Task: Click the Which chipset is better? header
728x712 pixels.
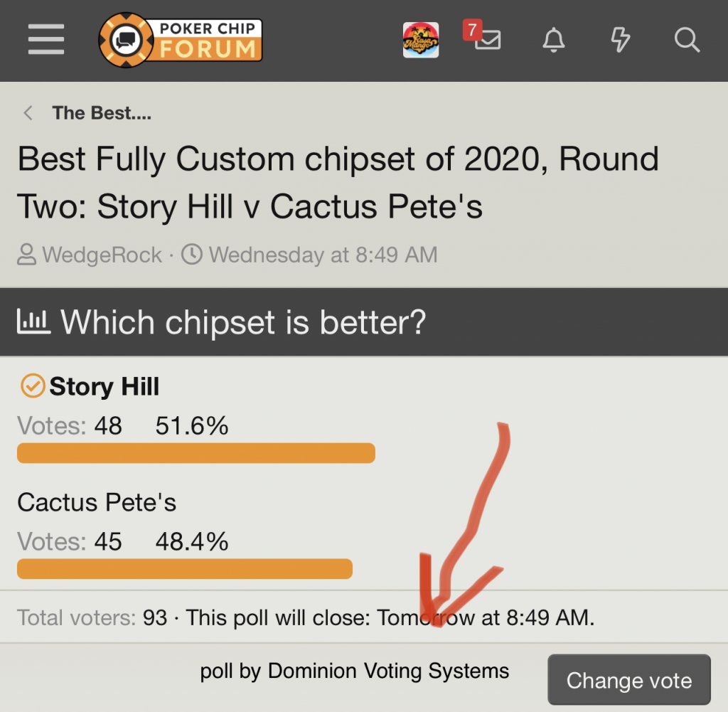Action: (x=243, y=322)
